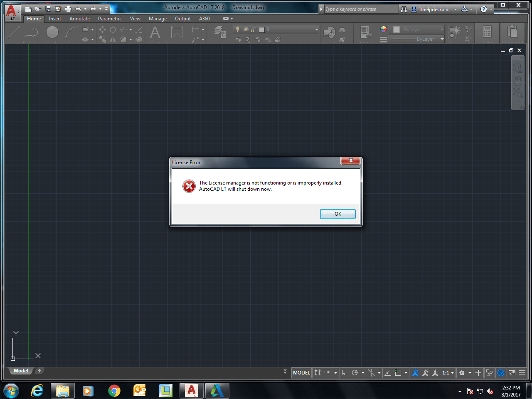Select the Dimension tool
The height and width of the screenshot is (399, 532).
tap(177, 32)
